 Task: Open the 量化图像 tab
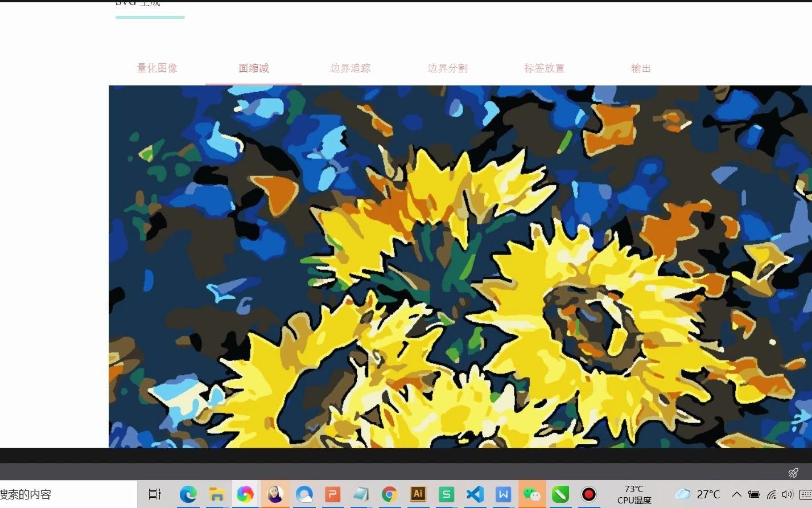pos(157,68)
